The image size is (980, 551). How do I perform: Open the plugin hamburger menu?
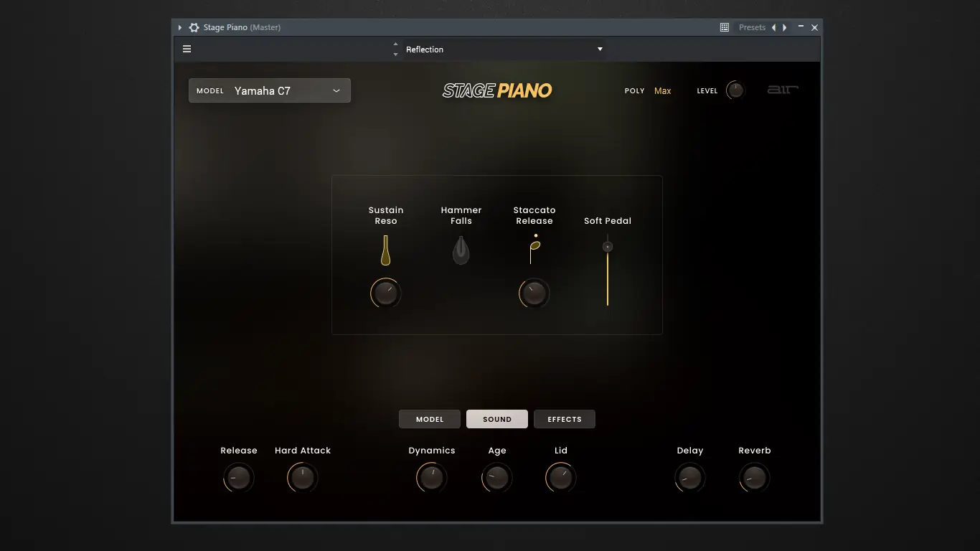point(187,50)
